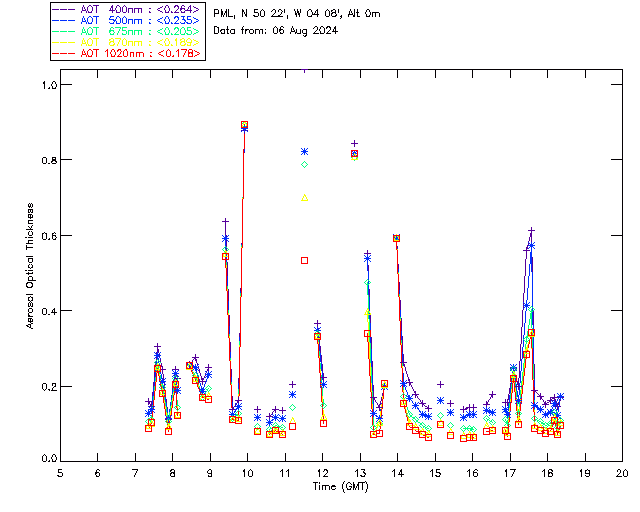The height and width of the screenshot is (512, 640).
Task: Click the x-axis tick label 7
Action: pos(135,473)
